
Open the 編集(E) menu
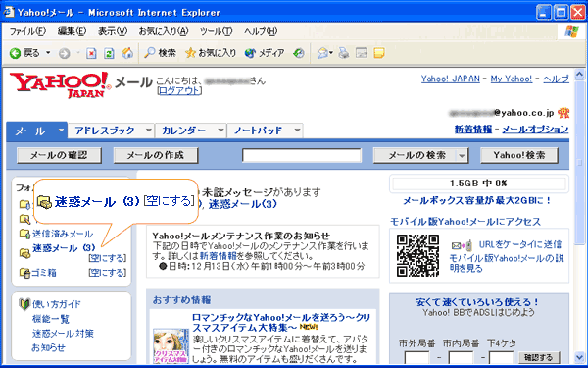tap(72, 32)
